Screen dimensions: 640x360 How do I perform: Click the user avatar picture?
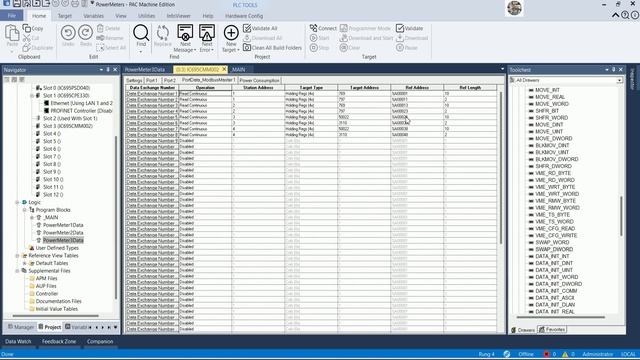(514, 8)
